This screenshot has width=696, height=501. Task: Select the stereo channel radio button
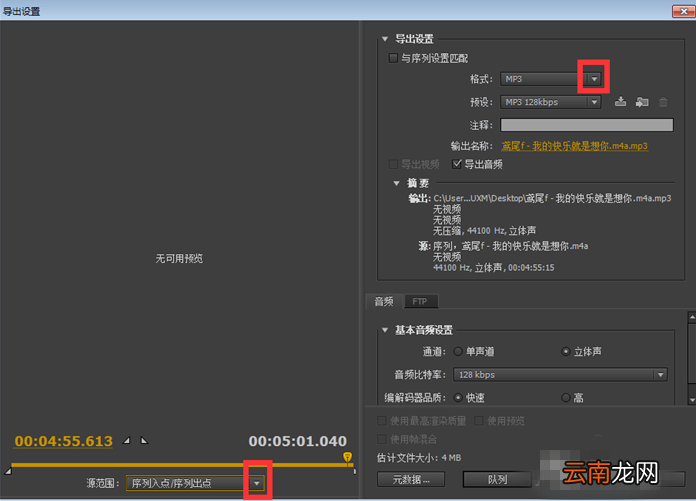pos(566,351)
